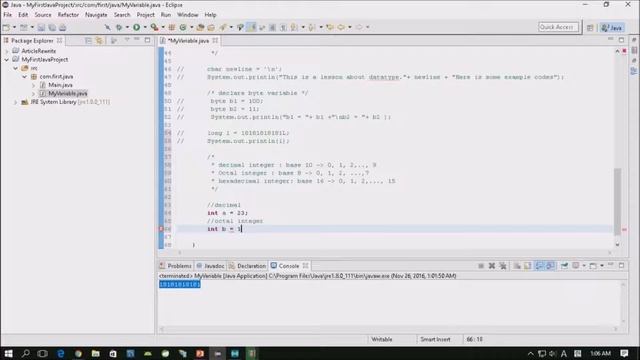This screenshot has height=360, width=640.
Task: Switch to the Declaration tab
Action: click(247, 266)
